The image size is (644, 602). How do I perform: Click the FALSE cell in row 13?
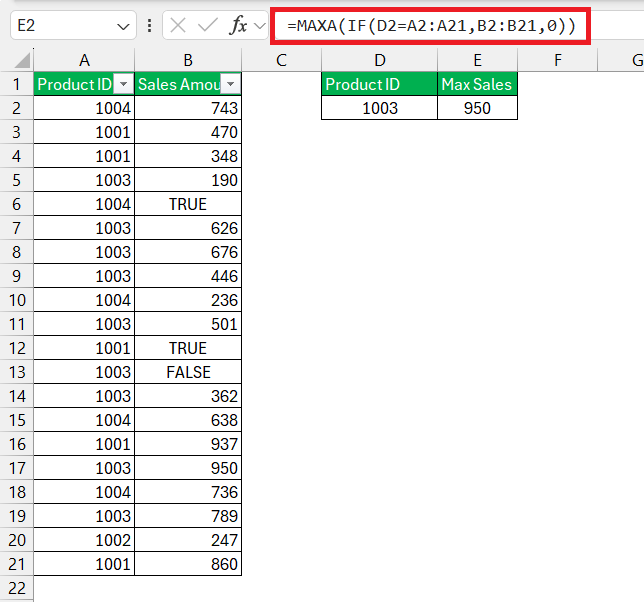tap(188, 372)
